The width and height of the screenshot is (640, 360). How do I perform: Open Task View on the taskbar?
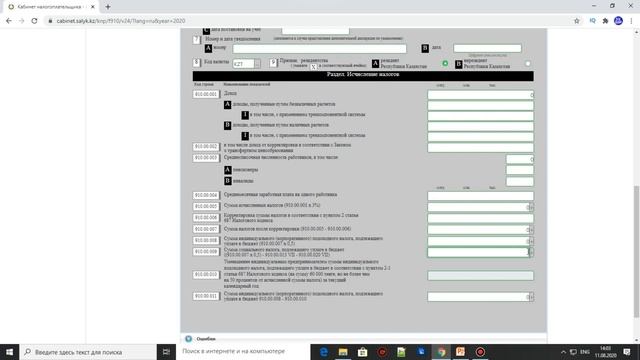pos(166,352)
